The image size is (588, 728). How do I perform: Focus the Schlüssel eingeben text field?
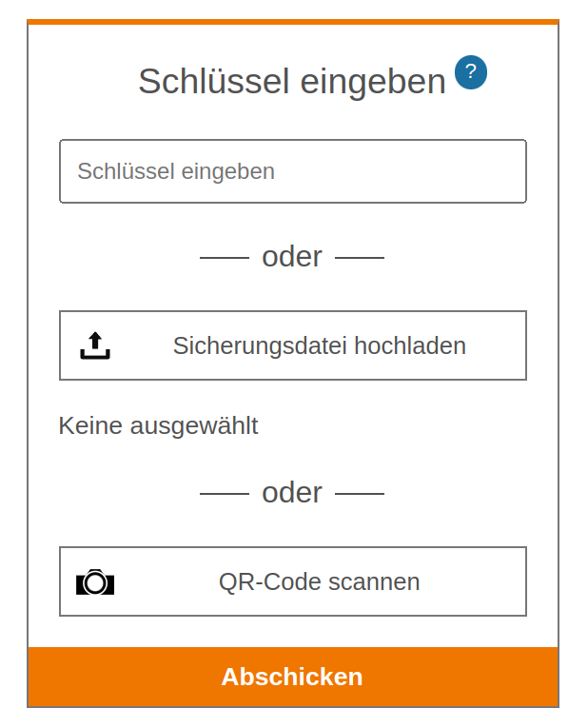tap(293, 171)
